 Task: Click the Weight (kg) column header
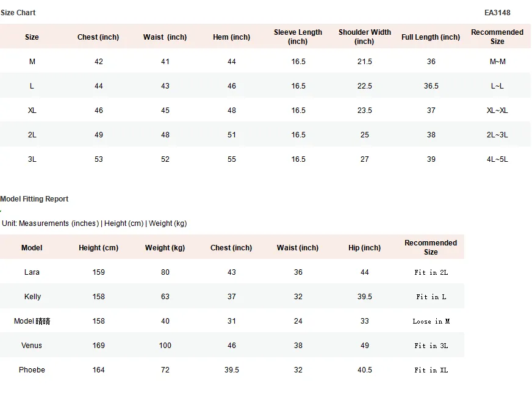point(165,248)
